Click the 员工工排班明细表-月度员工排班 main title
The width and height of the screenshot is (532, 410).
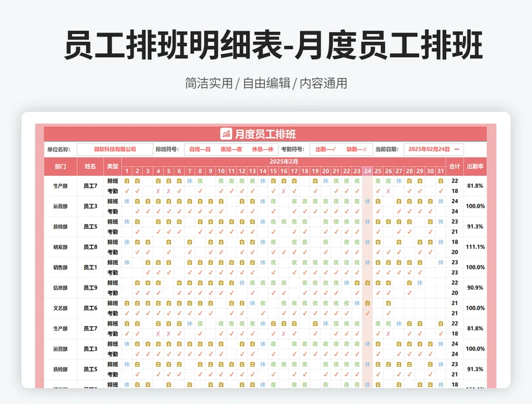click(273, 45)
